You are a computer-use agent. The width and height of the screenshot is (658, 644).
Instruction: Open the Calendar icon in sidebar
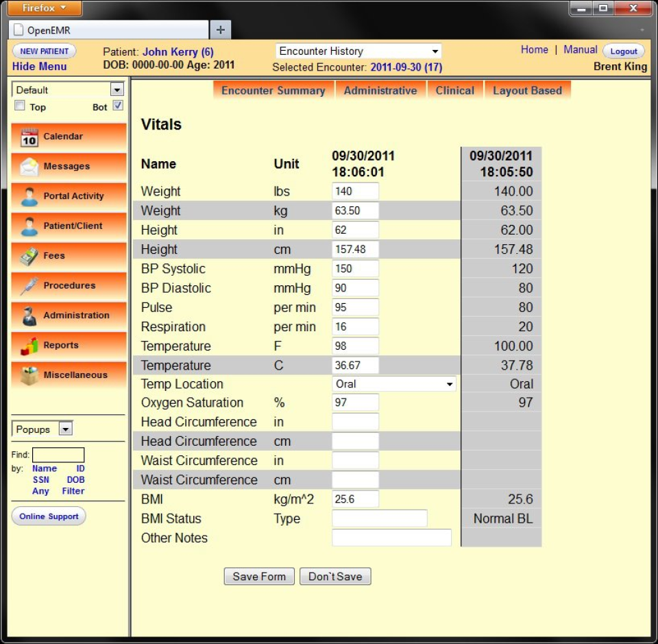pos(29,137)
